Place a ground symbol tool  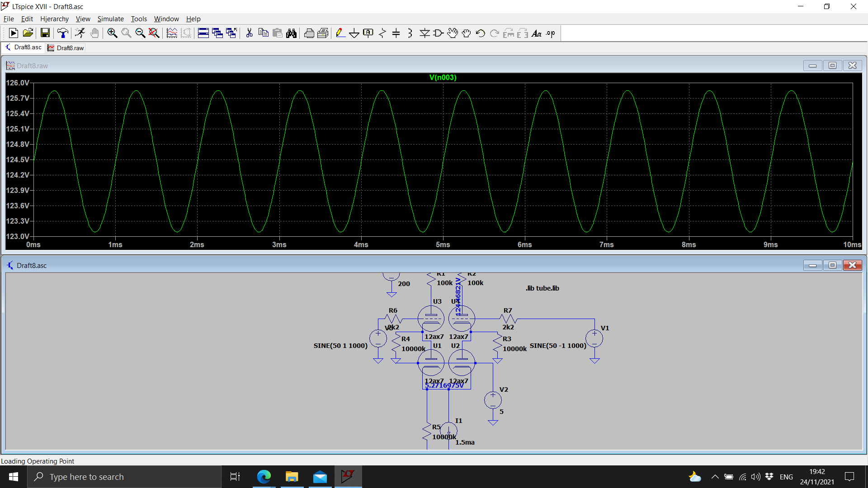(354, 33)
